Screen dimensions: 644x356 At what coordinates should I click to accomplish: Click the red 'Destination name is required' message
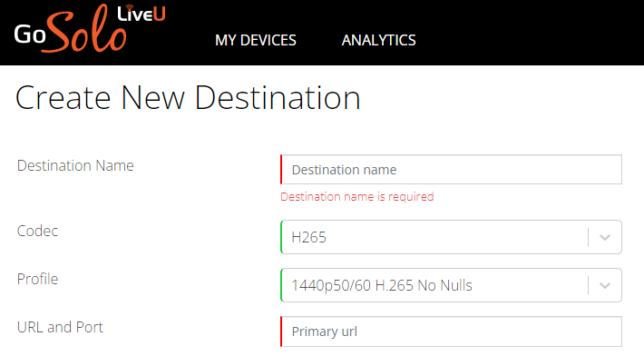point(356,196)
